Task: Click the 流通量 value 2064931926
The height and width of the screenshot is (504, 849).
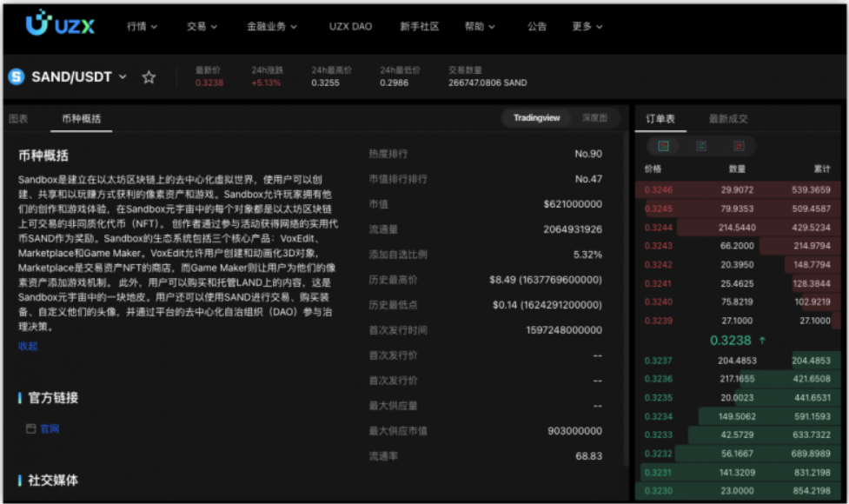Action: tap(573, 229)
